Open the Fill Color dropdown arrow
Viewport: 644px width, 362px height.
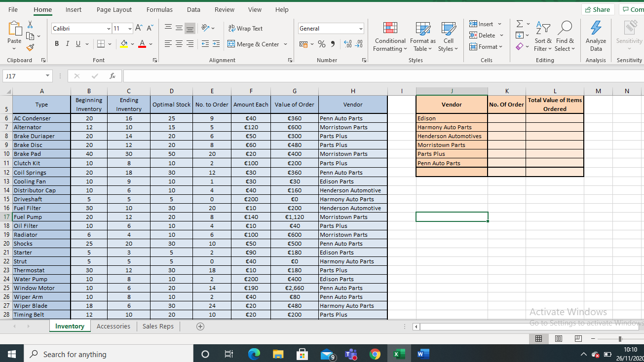132,44
